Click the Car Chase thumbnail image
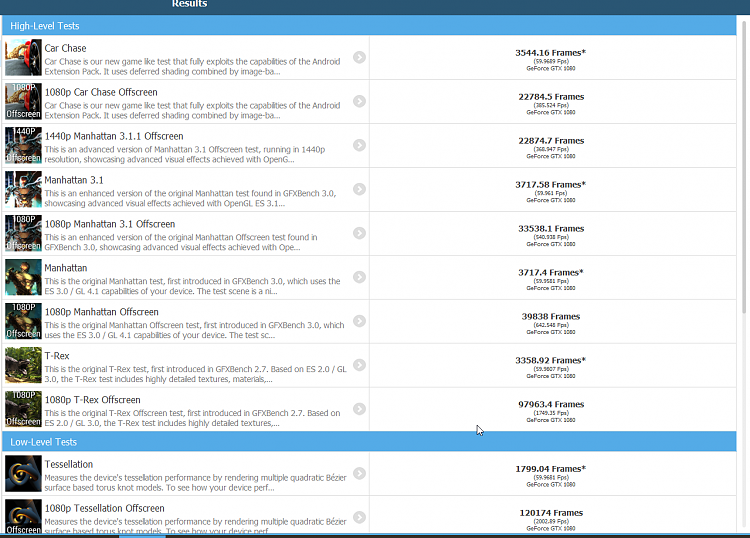 (x=23, y=57)
